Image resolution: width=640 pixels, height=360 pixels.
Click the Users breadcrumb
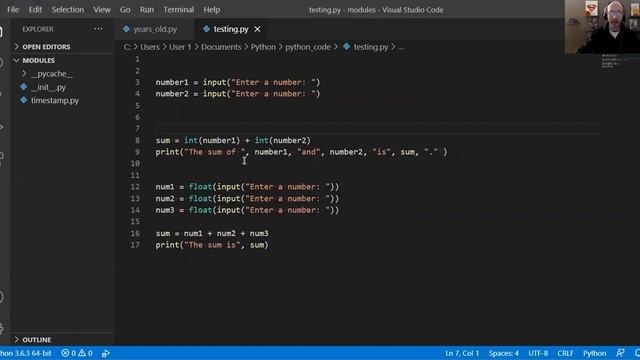point(150,47)
